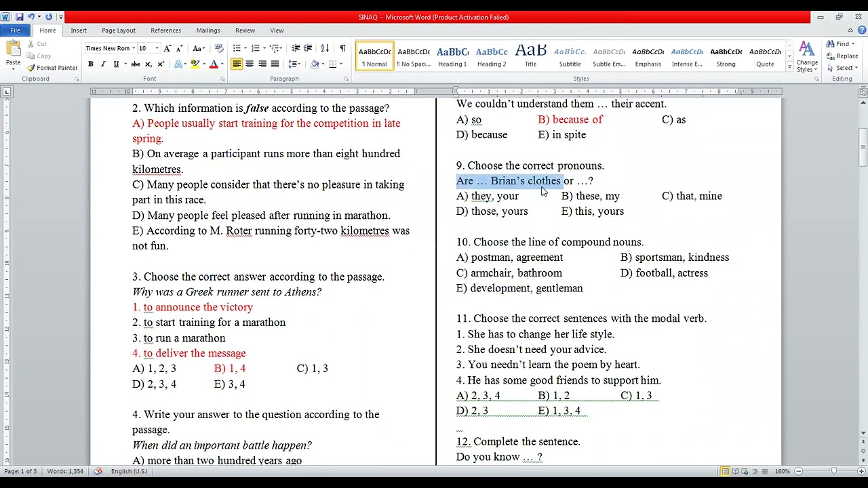Screen dimensions: 868x488
Task: Click the Undo arrow icon
Action: (31, 17)
